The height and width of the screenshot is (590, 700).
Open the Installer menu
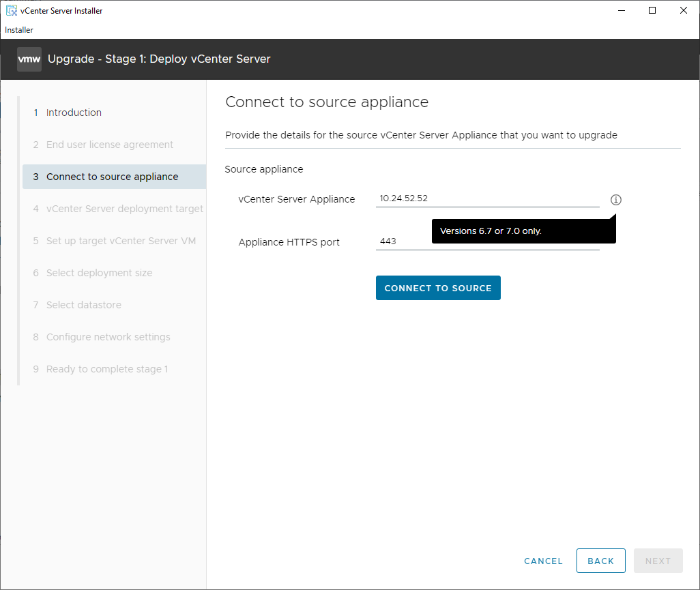point(19,30)
